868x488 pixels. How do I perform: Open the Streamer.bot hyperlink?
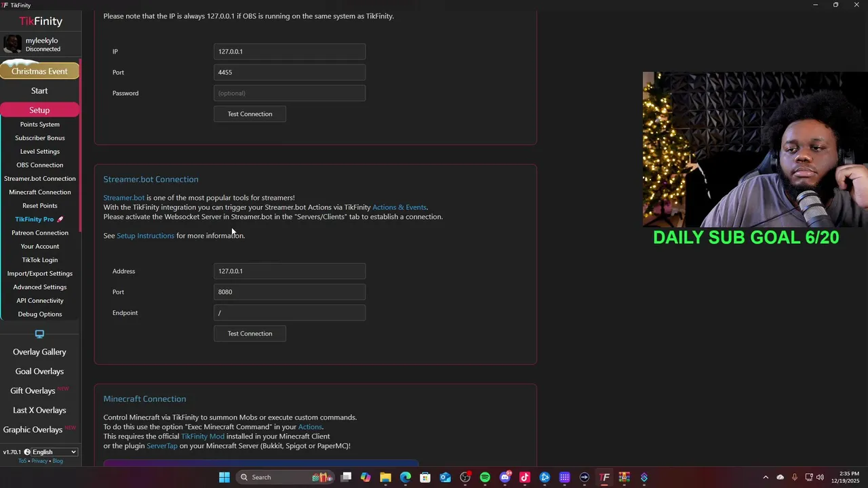[x=123, y=198]
